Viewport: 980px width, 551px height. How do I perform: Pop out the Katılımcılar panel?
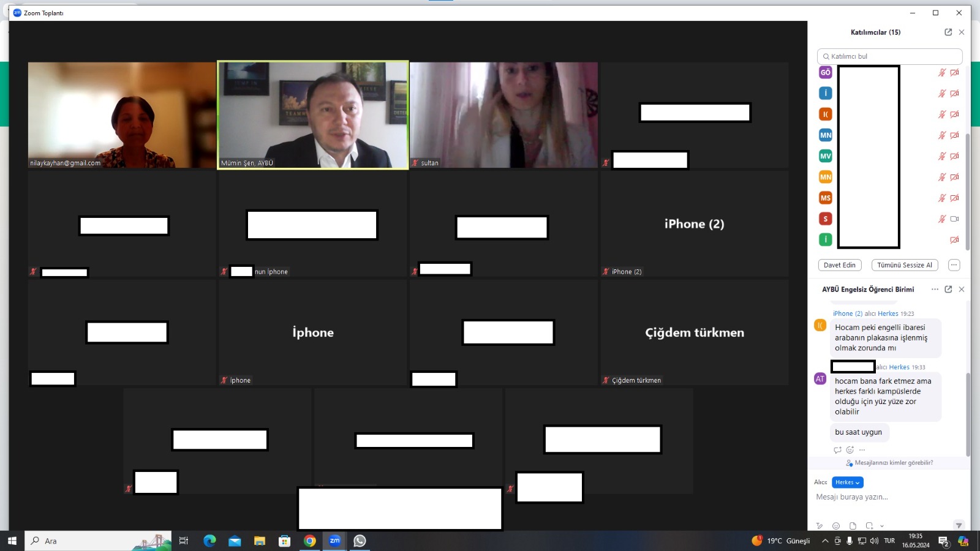[x=948, y=32]
